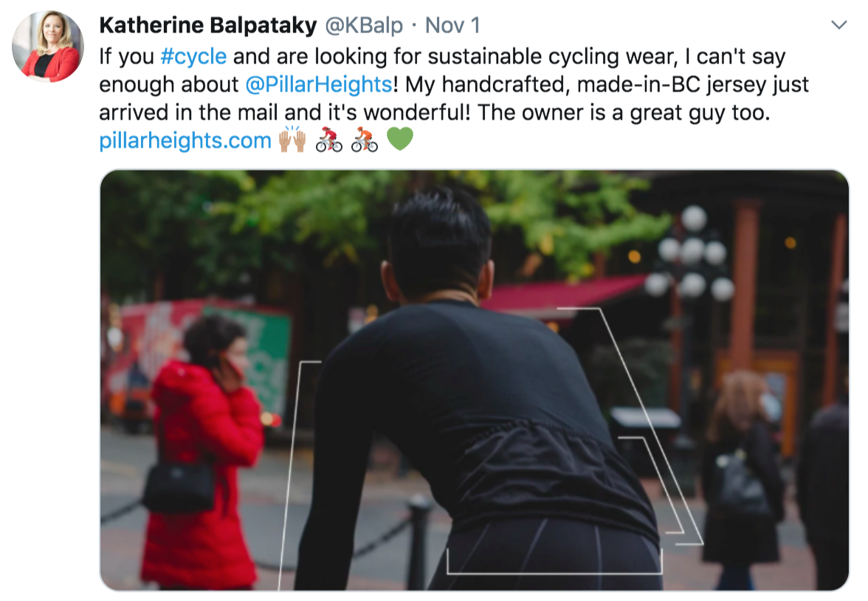This screenshot has width=868, height=601.
Task: Expand the tweet options chevron
Action: (x=839, y=25)
